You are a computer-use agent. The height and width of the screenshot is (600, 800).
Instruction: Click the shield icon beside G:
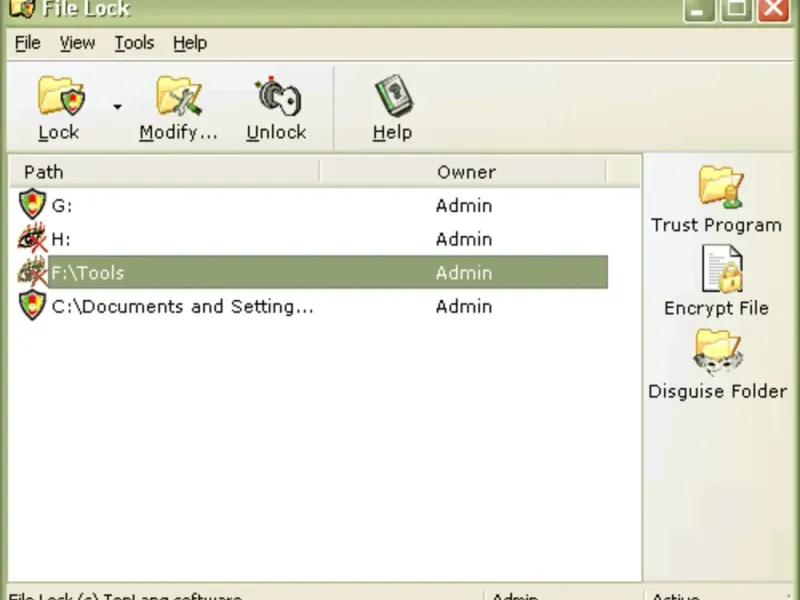tap(32, 204)
